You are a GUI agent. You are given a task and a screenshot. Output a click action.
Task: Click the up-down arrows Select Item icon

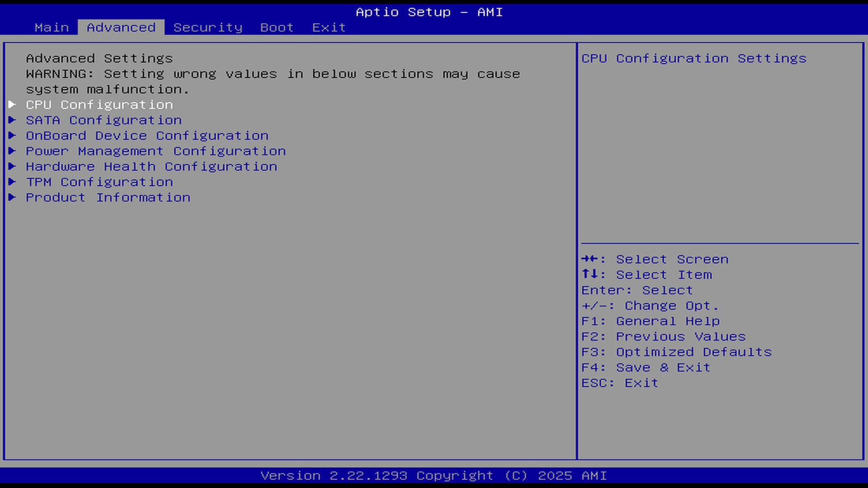[590, 274]
